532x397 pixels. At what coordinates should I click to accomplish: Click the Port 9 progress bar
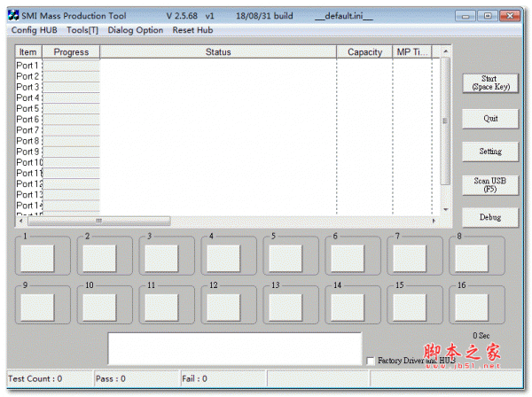pyautogui.click(x=71, y=152)
